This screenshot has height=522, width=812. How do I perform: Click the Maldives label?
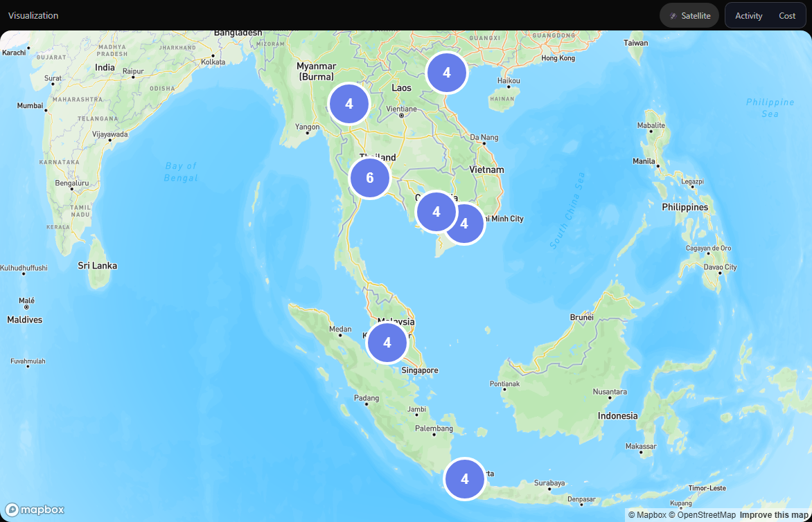click(x=24, y=320)
